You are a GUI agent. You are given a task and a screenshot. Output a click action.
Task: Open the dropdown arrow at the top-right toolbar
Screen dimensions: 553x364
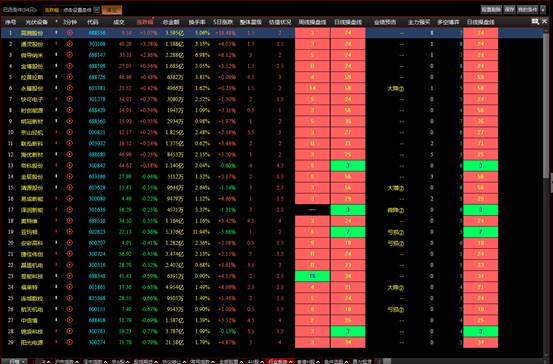[x=543, y=10]
